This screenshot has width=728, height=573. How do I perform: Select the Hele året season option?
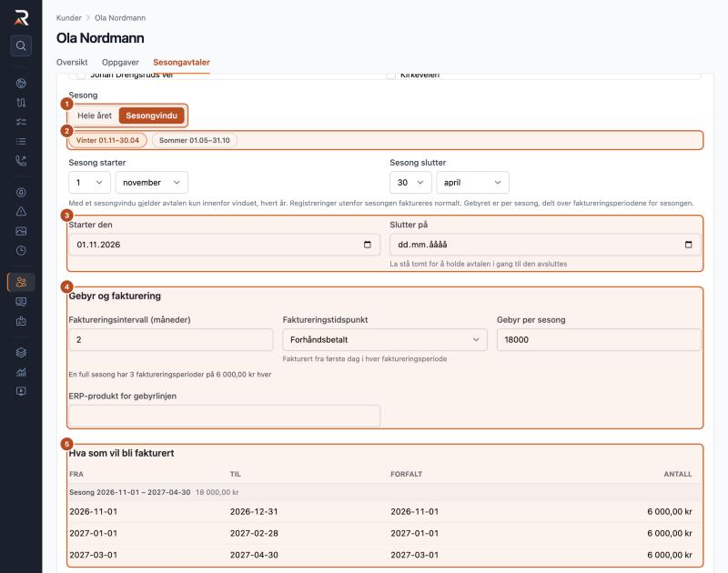point(95,116)
